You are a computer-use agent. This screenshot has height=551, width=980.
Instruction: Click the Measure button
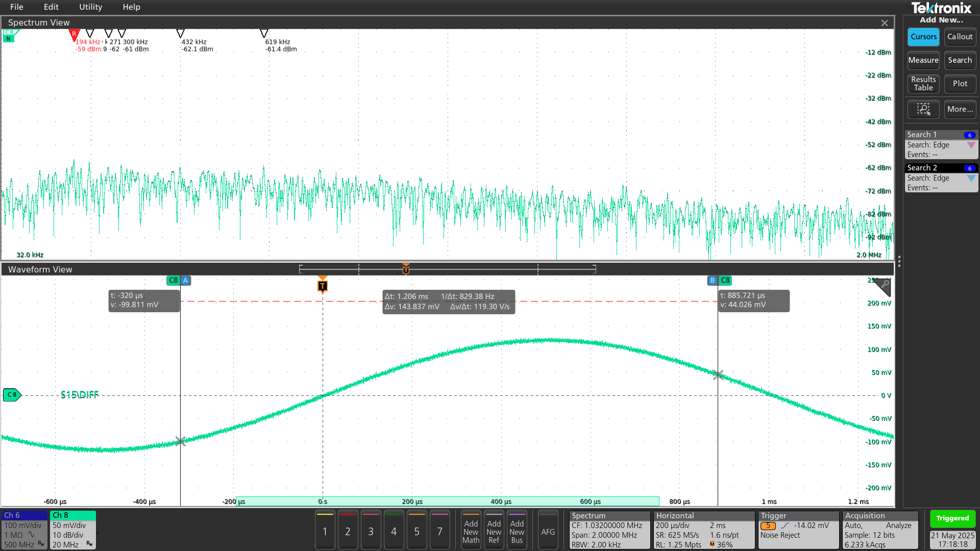click(923, 60)
